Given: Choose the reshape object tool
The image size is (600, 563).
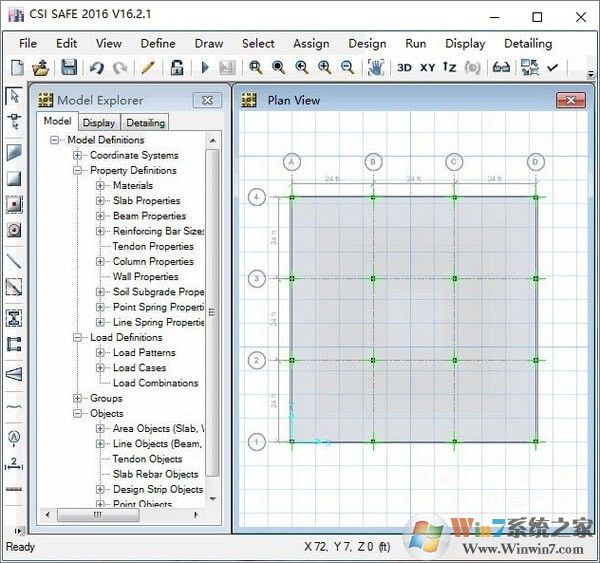Looking at the screenshot, I should (x=14, y=121).
